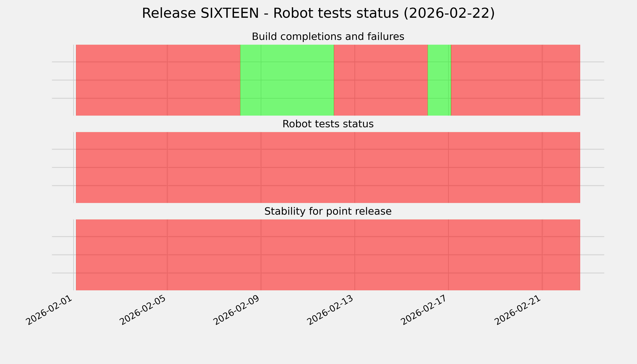Select the last red segment in the Build chart
The width and height of the screenshot is (637, 364).
point(515,80)
